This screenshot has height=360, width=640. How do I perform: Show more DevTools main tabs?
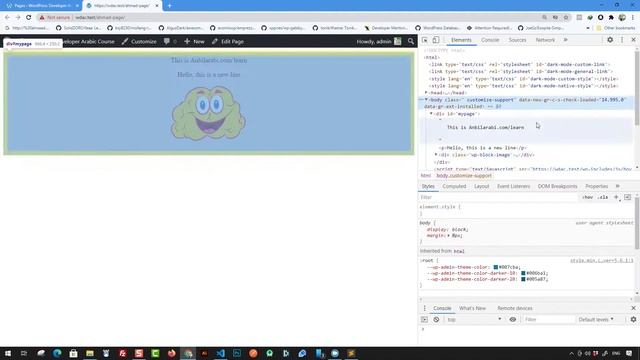(x=566, y=40)
